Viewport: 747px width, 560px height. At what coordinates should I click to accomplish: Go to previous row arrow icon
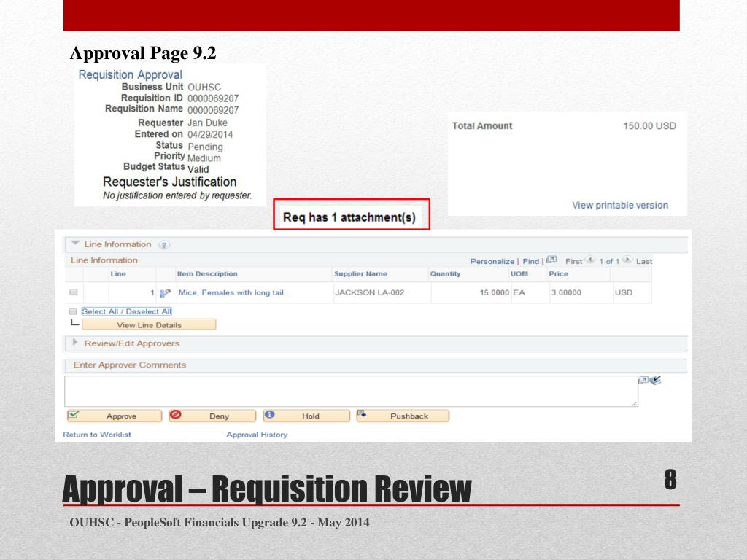click(x=590, y=260)
